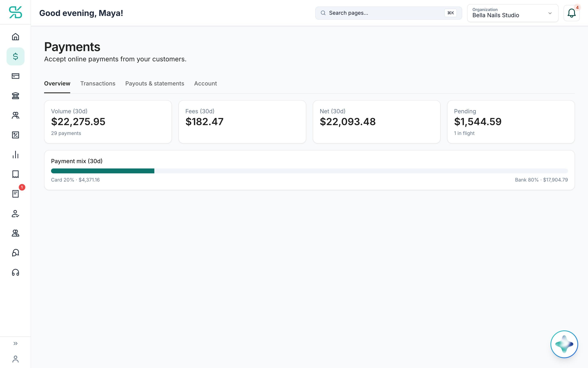Open the team group icon in sidebar
This screenshot has width=588, height=368.
point(15,233)
